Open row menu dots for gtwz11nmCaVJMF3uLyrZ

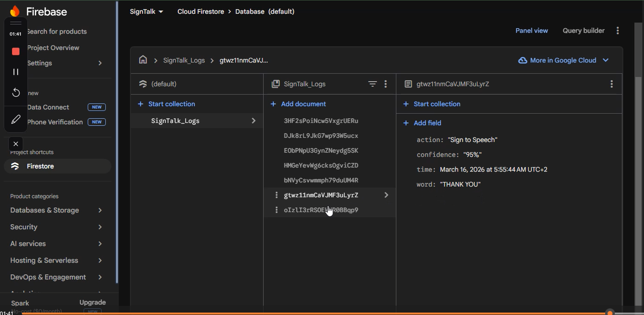tap(276, 195)
